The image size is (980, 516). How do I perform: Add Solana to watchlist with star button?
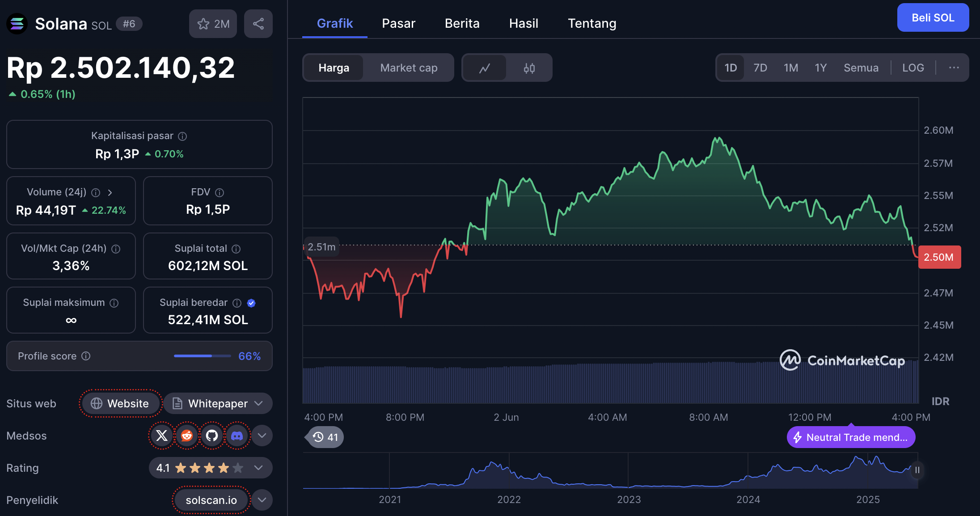(213, 24)
